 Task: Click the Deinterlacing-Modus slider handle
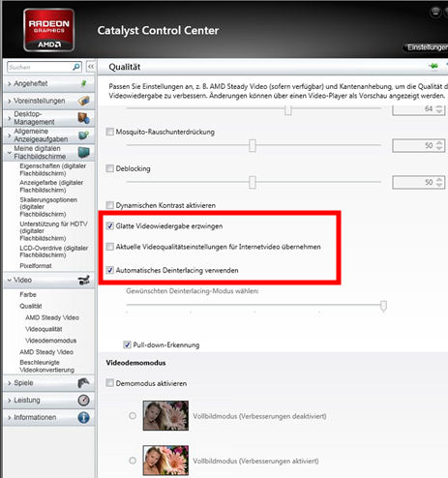(x=383, y=306)
